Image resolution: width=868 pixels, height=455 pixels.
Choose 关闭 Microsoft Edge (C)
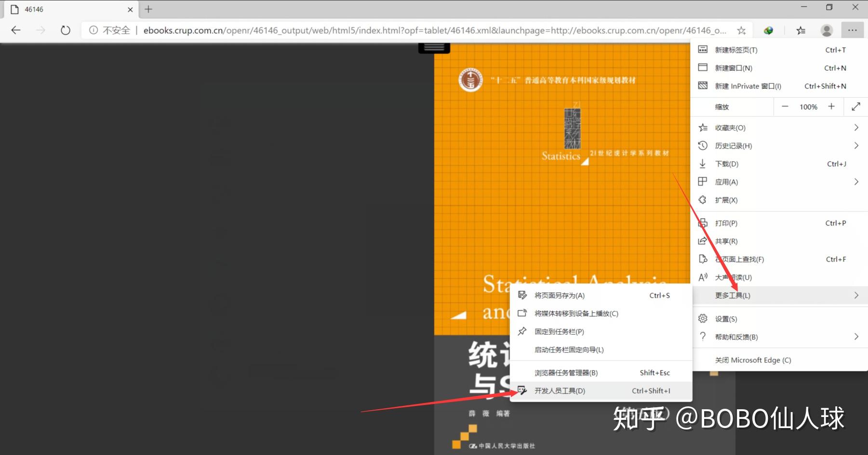779,360
